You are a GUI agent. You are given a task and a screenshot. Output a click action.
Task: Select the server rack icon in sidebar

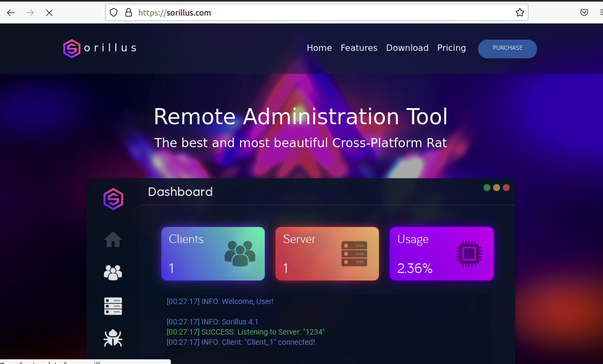[x=113, y=306]
